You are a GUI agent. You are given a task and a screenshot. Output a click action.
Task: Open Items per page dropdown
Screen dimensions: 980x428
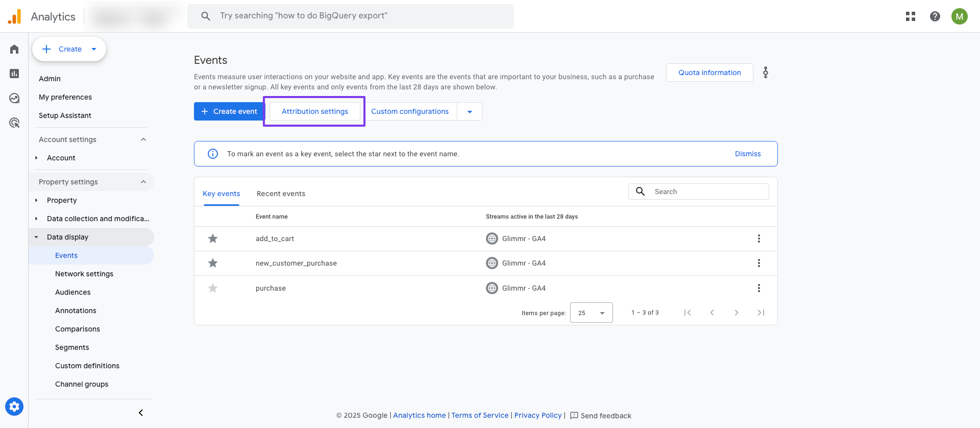592,313
